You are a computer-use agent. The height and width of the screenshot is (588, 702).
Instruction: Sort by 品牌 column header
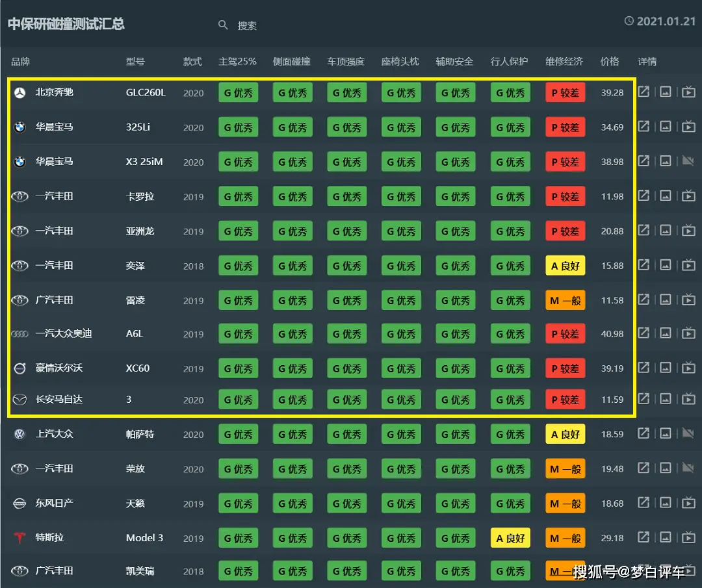tap(20, 61)
